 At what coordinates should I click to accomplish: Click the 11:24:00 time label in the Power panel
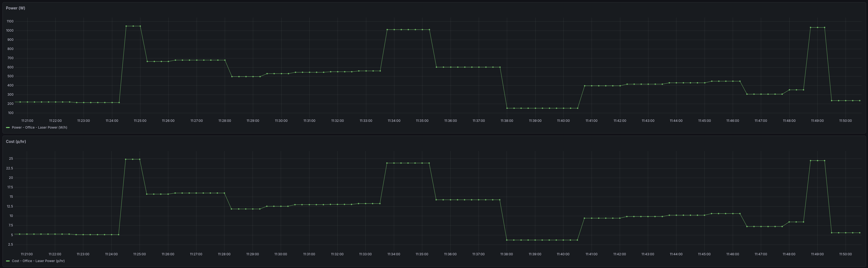click(x=112, y=121)
